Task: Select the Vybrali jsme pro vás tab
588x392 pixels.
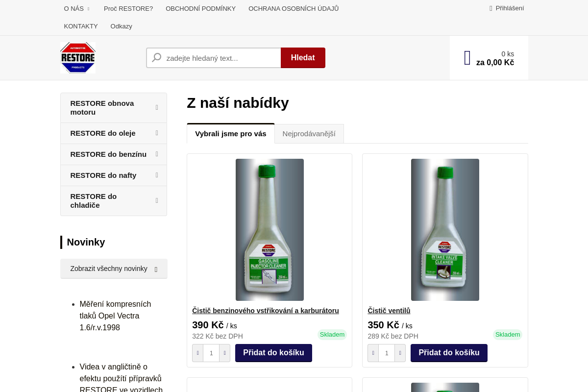Action: point(231,134)
